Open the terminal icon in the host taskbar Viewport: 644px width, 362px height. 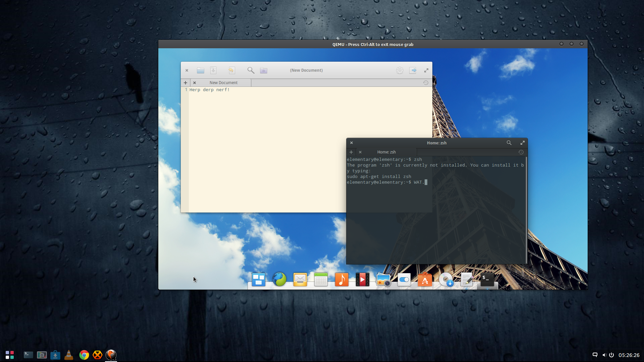[x=29, y=355]
